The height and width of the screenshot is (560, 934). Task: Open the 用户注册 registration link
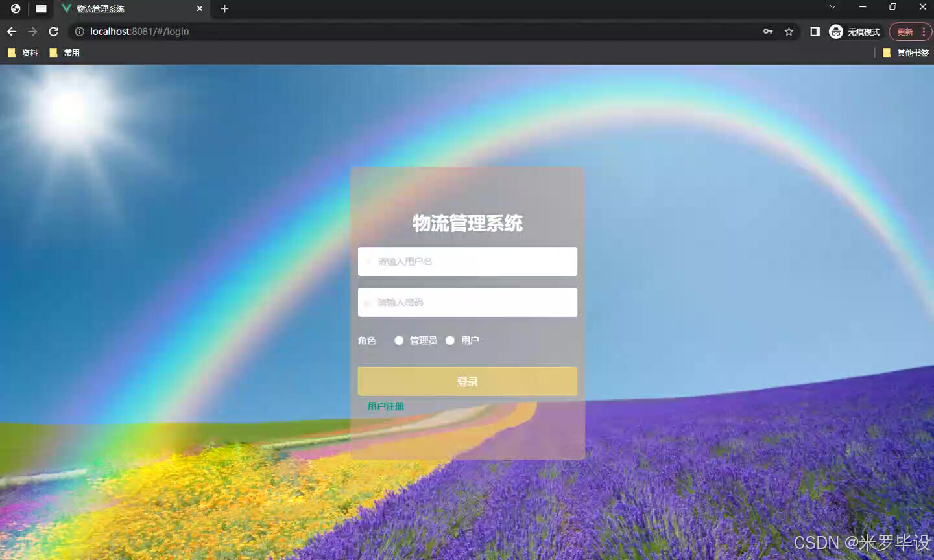pyautogui.click(x=386, y=406)
